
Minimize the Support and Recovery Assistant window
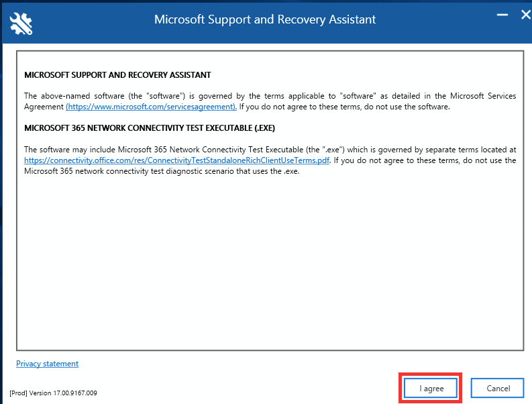tap(502, 15)
